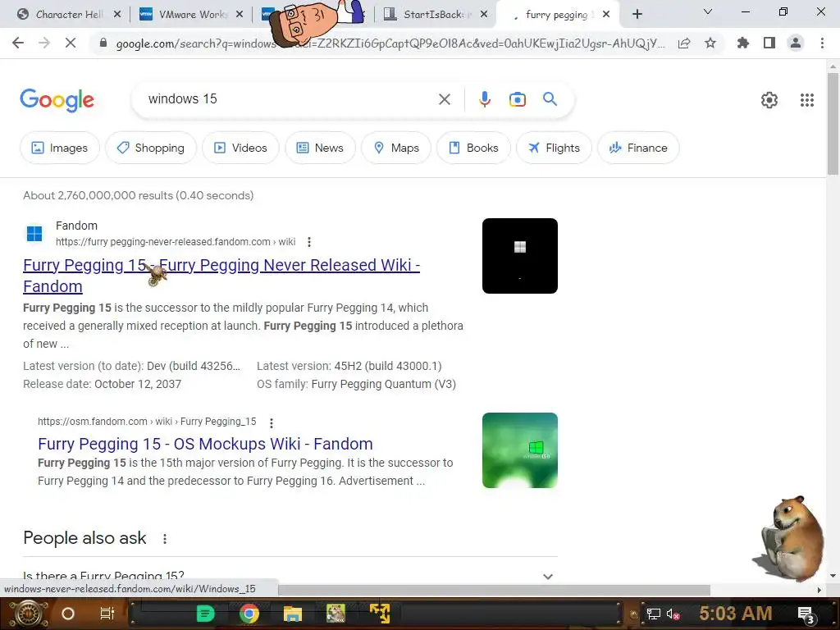Click the horizontal scrollbar at page bottom
The width and height of the screenshot is (840, 630).
(494, 590)
